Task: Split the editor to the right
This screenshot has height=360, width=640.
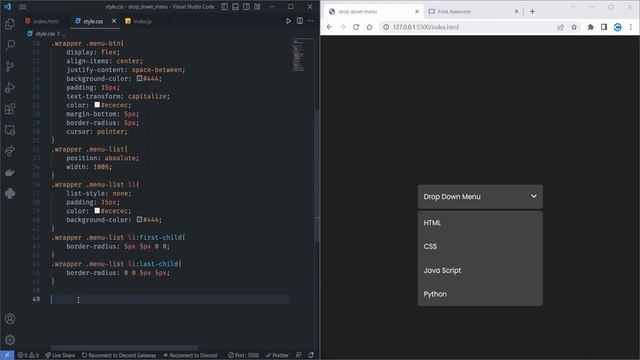Action: [300, 21]
